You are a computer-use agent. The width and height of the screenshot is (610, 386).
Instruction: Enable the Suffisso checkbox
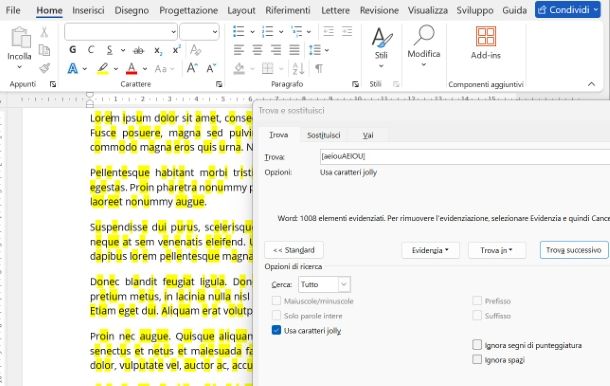[477, 316]
